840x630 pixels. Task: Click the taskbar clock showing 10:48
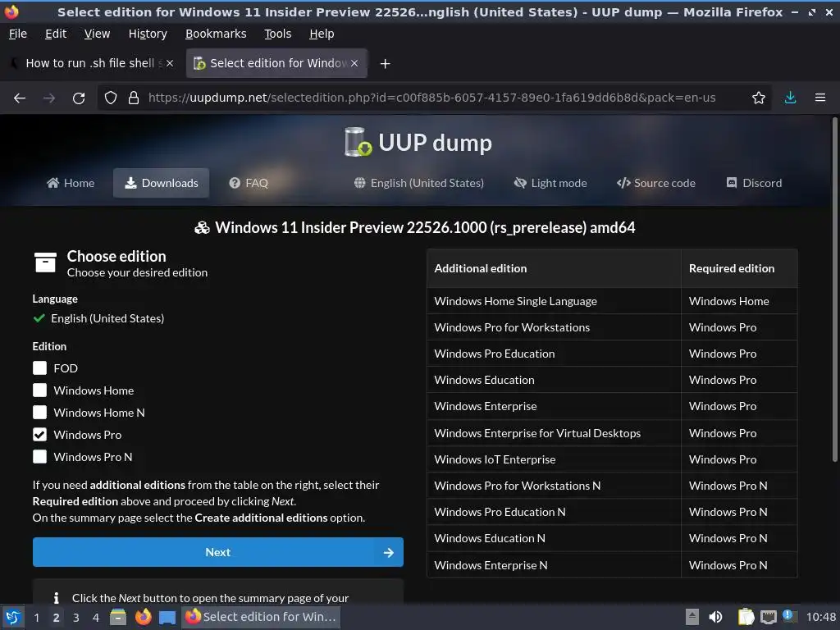coord(820,617)
